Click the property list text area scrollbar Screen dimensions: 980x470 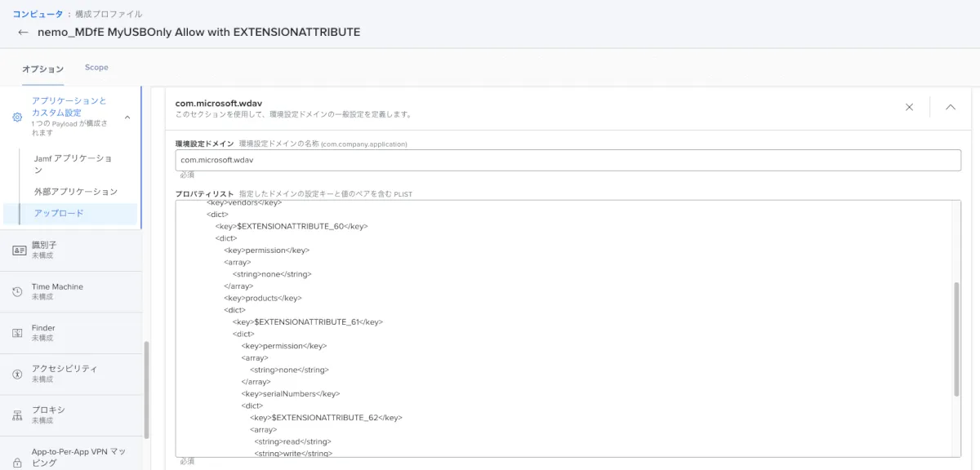coord(956,339)
